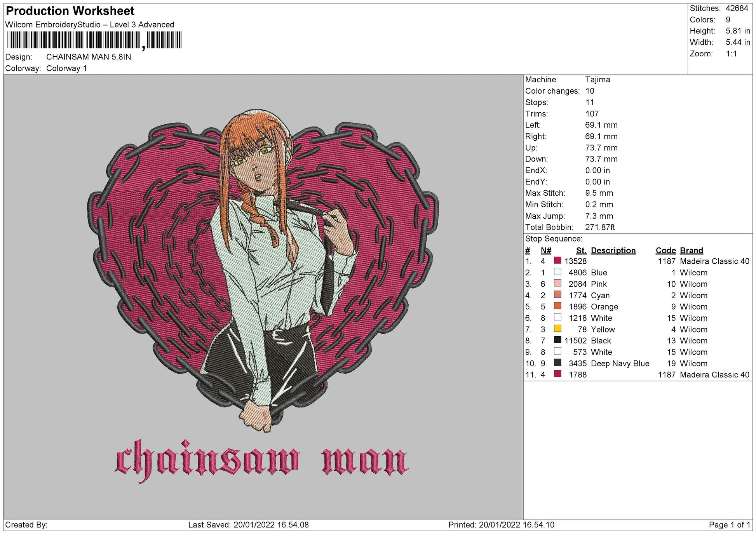This screenshot has height=534, width=756.
Task: Click the total bobbin value '271.87ft'
Action: [x=600, y=227]
